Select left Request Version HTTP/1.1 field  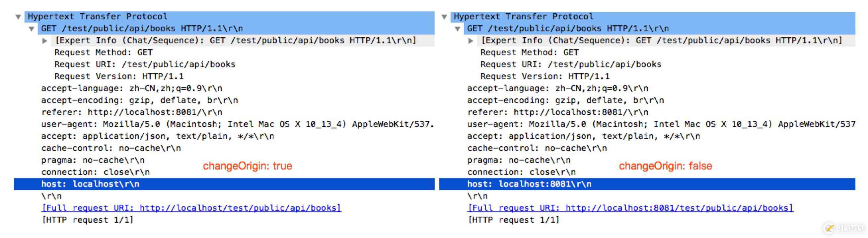(118, 77)
